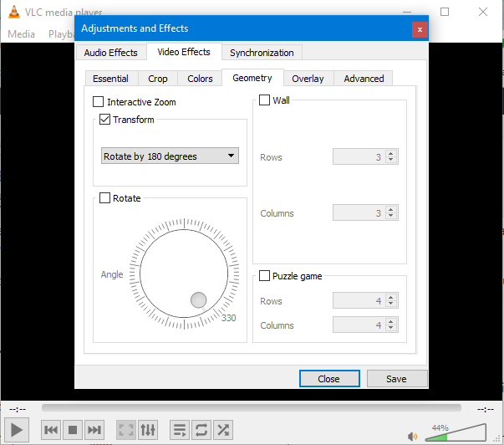
Task: Open the Rotate by 180 degrees dropdown
Action: (x=170, y=156)
